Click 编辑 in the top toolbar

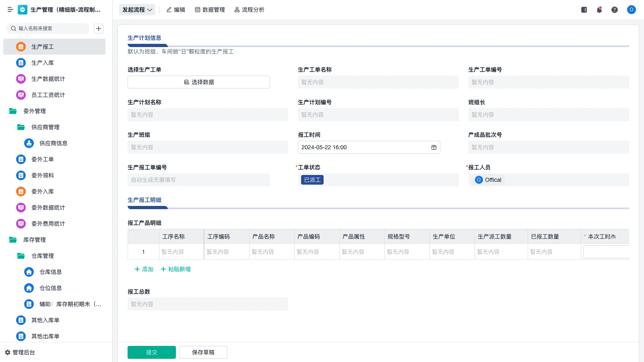pos(175,10)
